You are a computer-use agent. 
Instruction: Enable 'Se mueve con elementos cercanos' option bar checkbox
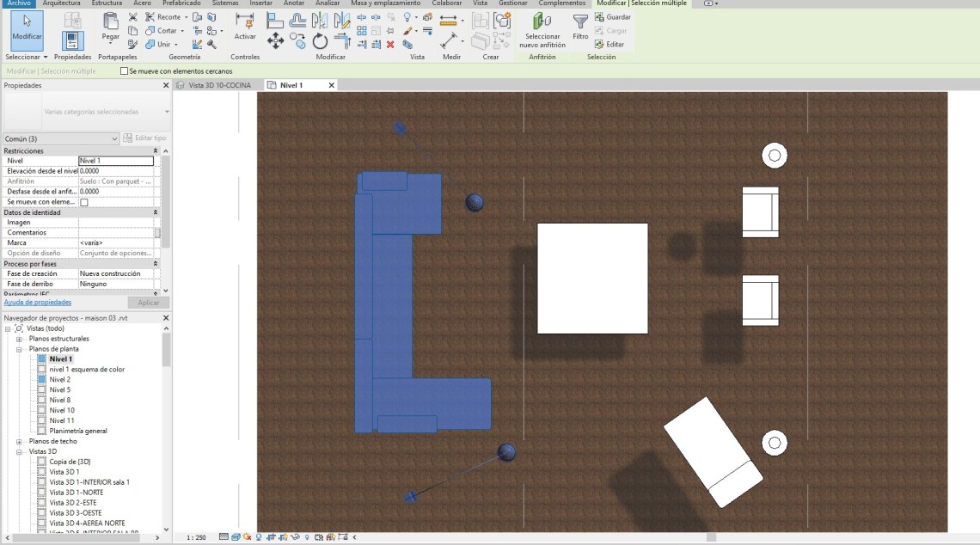[x=125, y=71]
